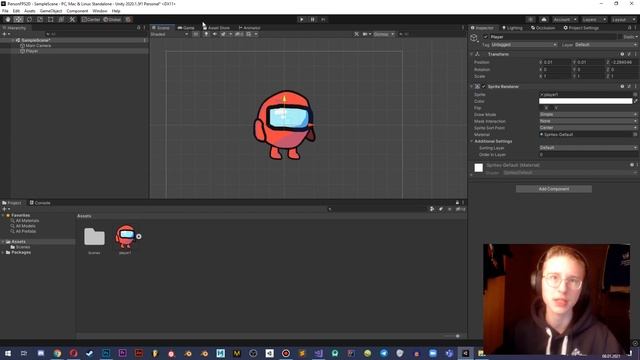Click the Add Component button
The height and width of the screenshot is (360, 640).
(553, 189)
